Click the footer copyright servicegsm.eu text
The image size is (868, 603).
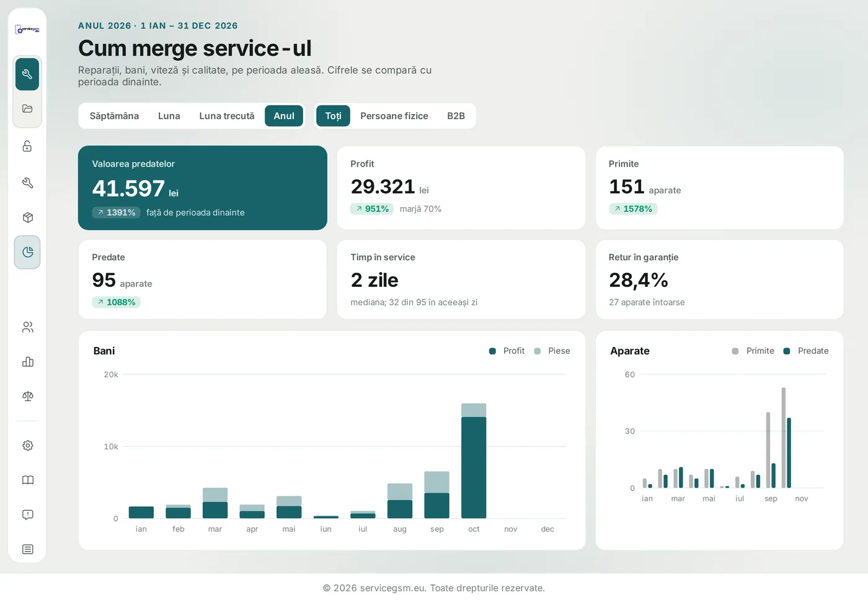point(434,588)
